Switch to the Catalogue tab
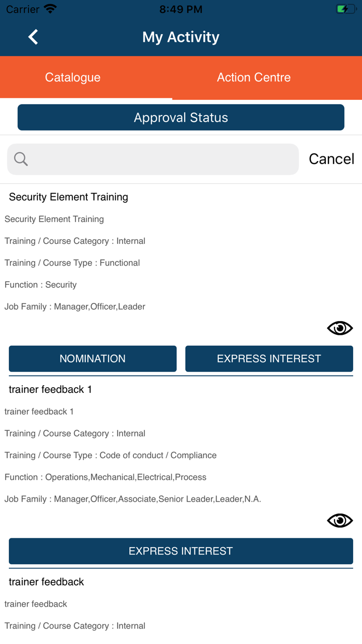The height and width of the screenshot is (644, 362). click(72, 78)
